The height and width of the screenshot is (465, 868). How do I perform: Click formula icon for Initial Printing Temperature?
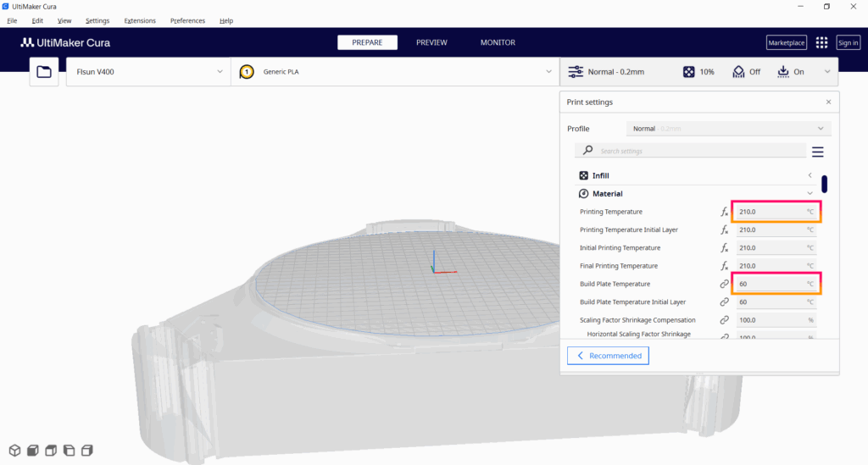tap(724, 248)
